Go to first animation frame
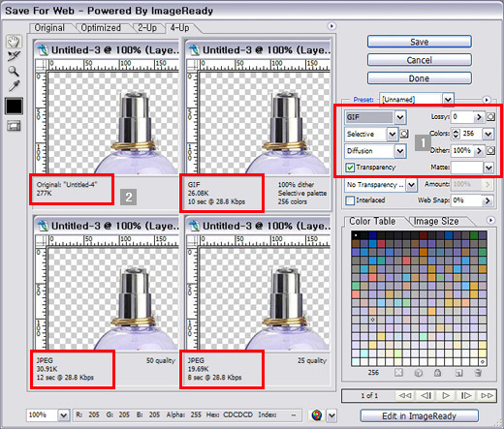The image size is (504, 429). click(x=405, y=395)
